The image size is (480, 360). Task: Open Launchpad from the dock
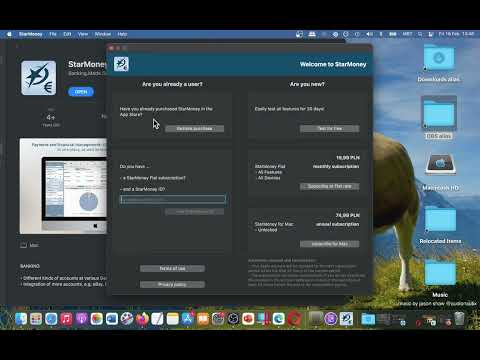(36, 319)
